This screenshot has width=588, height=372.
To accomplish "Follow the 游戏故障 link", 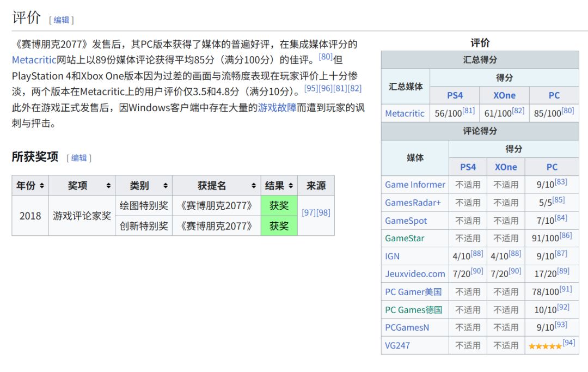I will [x=277, y=108].
